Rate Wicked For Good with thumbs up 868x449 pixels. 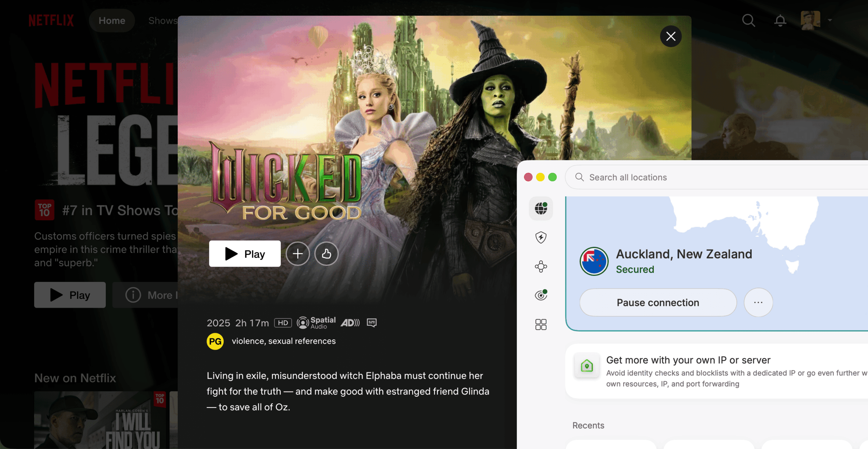[326, 254]
